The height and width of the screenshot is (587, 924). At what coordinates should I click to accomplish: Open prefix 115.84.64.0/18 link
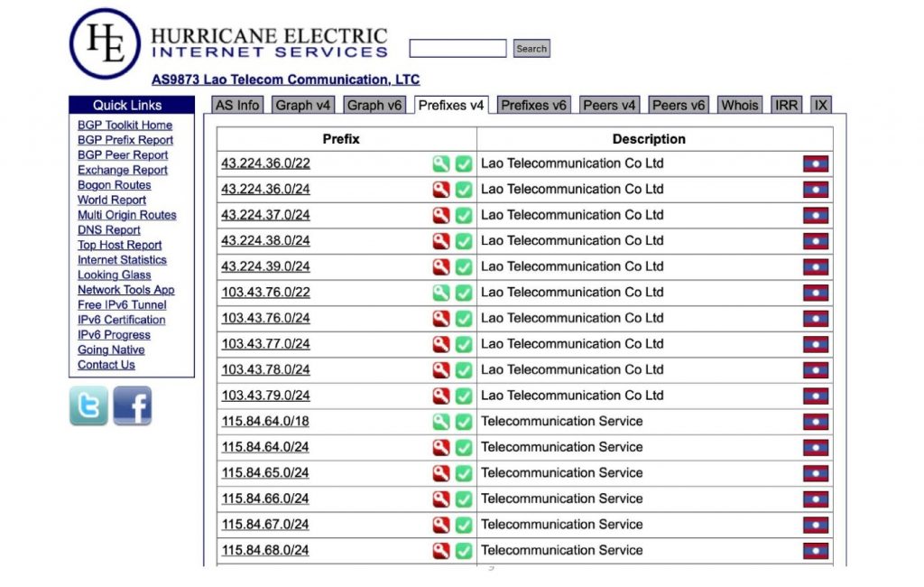(x=265, y=421)
